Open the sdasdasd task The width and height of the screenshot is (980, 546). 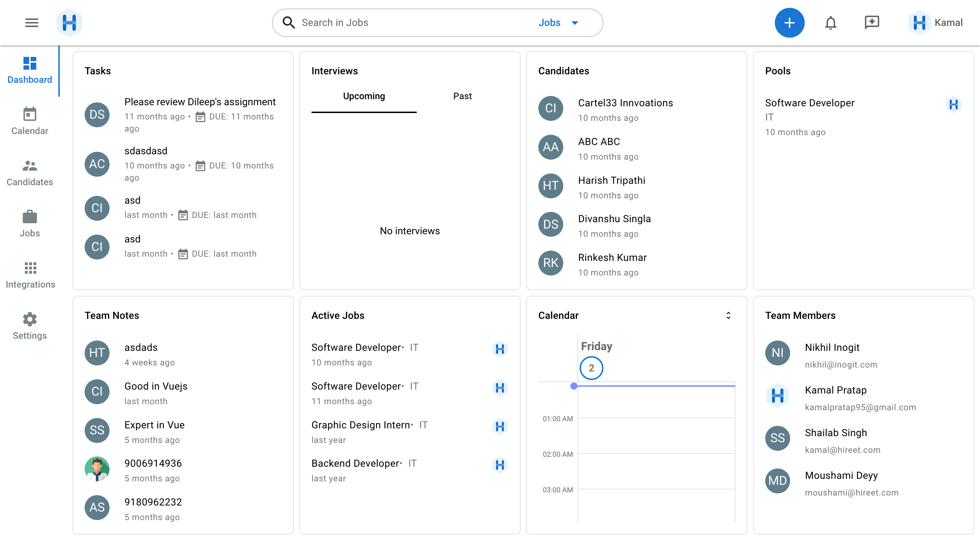[146, 151]
